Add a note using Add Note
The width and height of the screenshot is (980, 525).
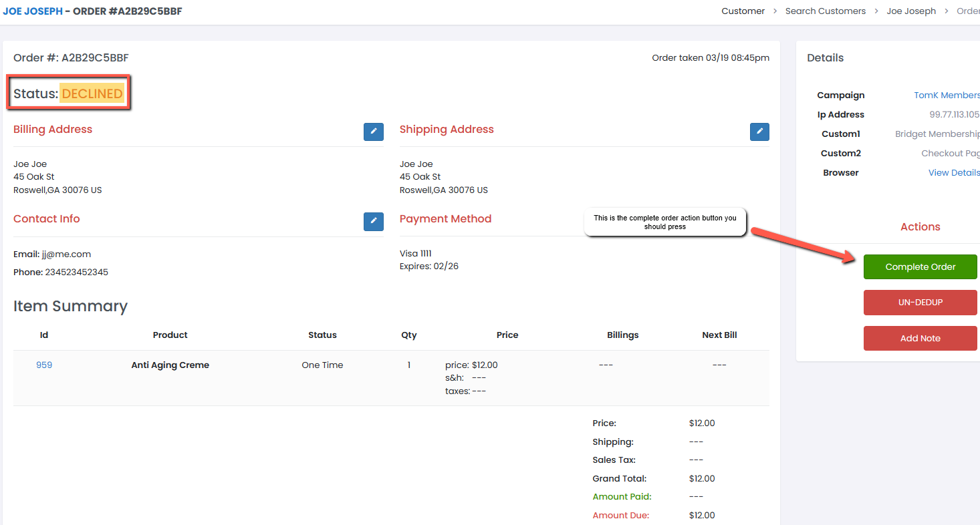[920, 339]
